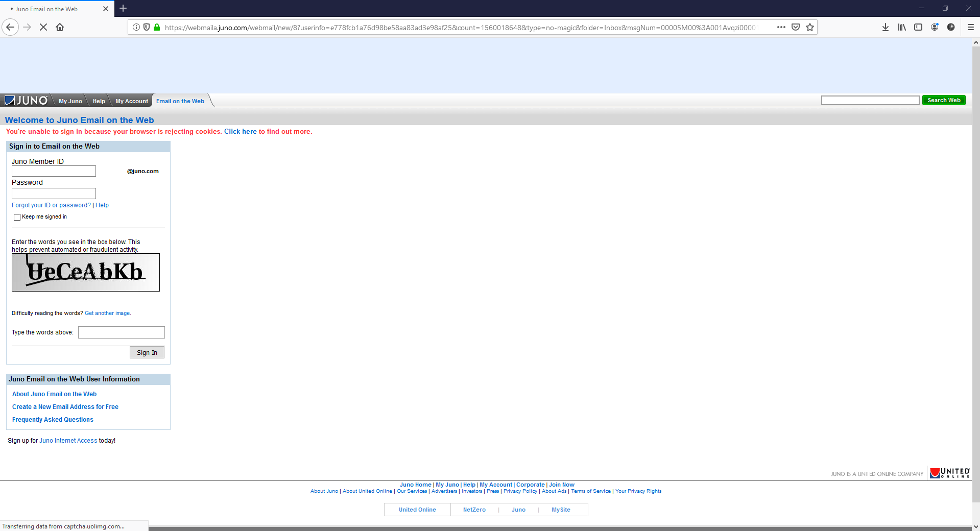
Task: Open the tracking protection shield
Action: (x=147, y=27)
